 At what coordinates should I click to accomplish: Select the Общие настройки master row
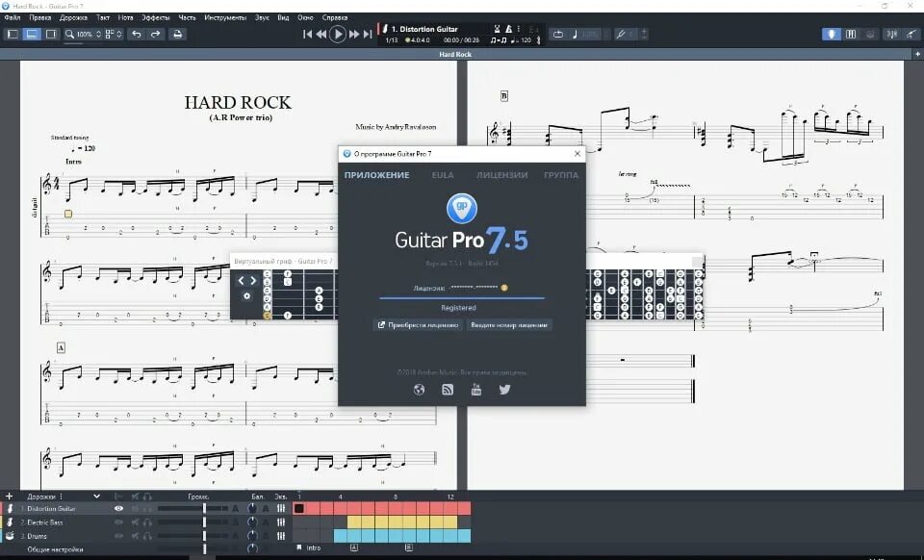[56, 549]
